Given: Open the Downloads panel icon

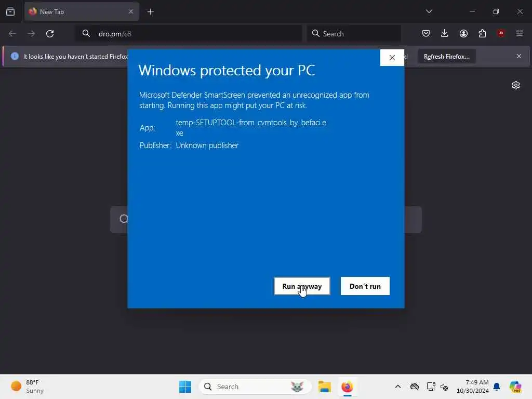Looking at the screenshot, I should (x=445, y=33).
